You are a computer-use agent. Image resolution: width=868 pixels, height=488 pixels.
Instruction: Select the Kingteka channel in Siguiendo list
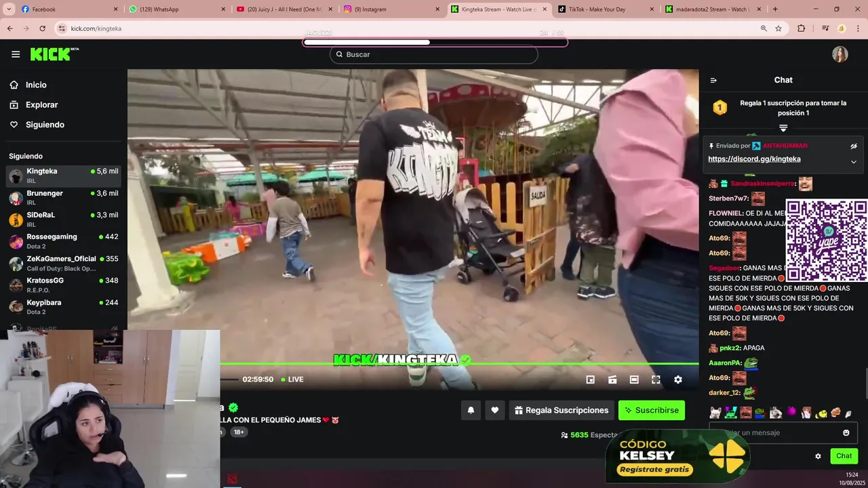64,176
